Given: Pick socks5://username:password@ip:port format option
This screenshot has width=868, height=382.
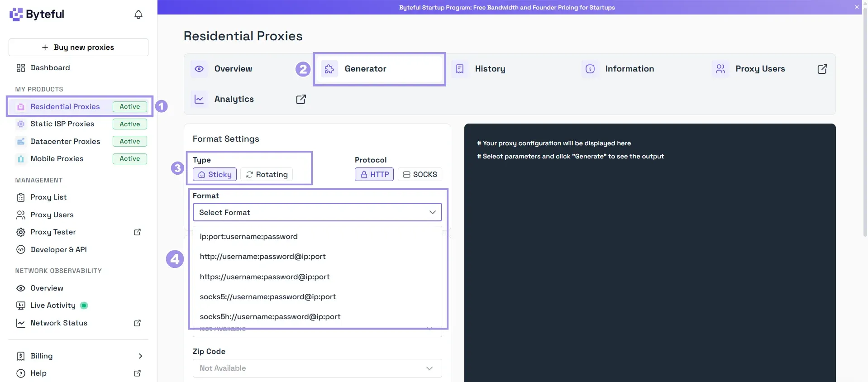Looking at the screenshot, I should 317,297.
